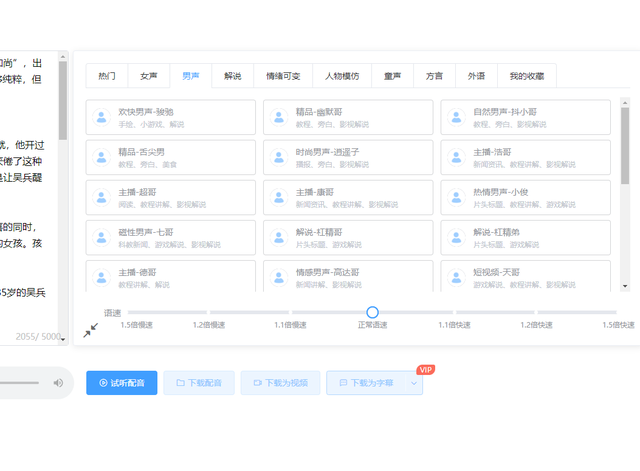Click the collapse panel arrows icon
This screenshot has width=640, height=471.
[x=90, y=330]
